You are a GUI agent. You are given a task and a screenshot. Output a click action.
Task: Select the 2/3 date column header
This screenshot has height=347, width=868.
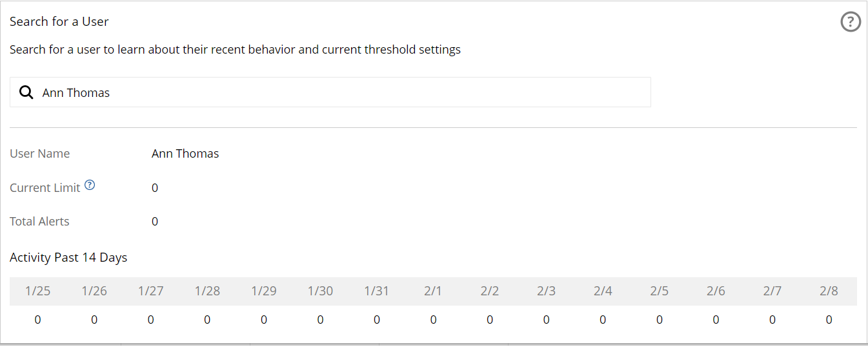pos(546,291)
